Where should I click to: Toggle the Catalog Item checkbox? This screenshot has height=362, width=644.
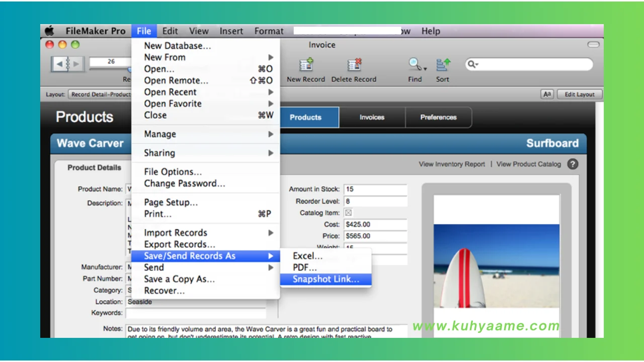(349, 213)
